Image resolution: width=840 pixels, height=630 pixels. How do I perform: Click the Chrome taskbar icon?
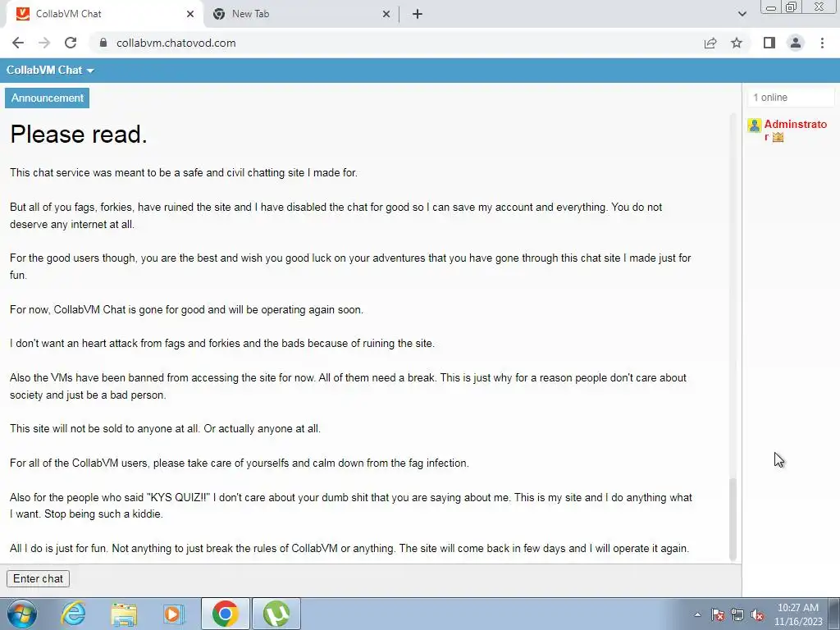(x=225, y=614)
